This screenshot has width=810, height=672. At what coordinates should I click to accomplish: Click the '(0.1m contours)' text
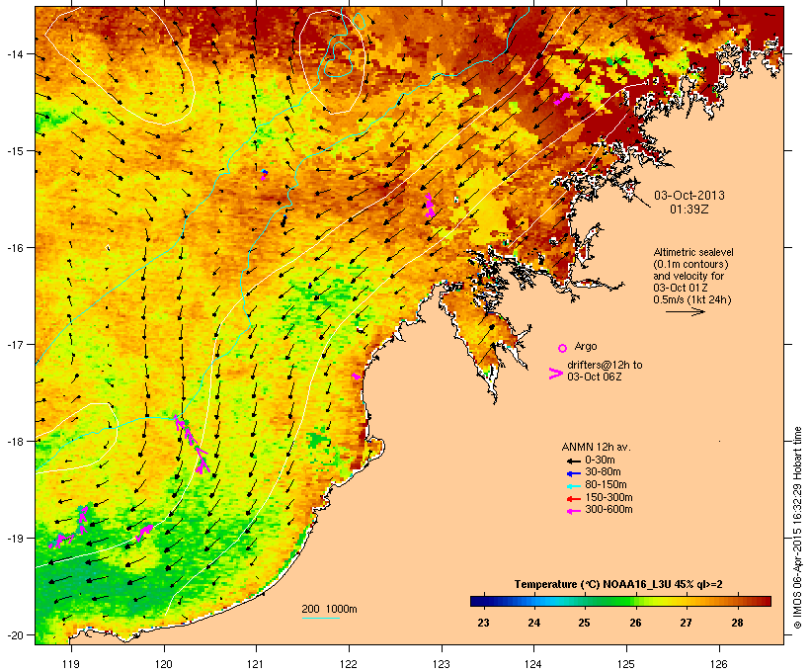[691, 264]
